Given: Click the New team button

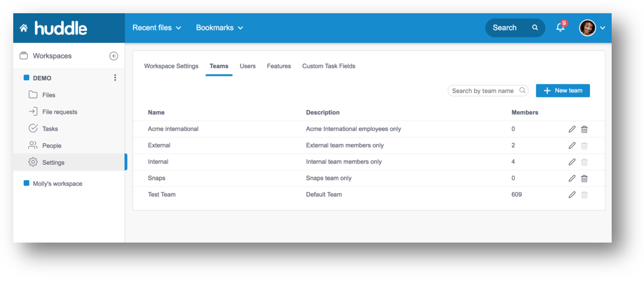Looking at the screenshot, I should pyautogui.click(x=563, y=90).
